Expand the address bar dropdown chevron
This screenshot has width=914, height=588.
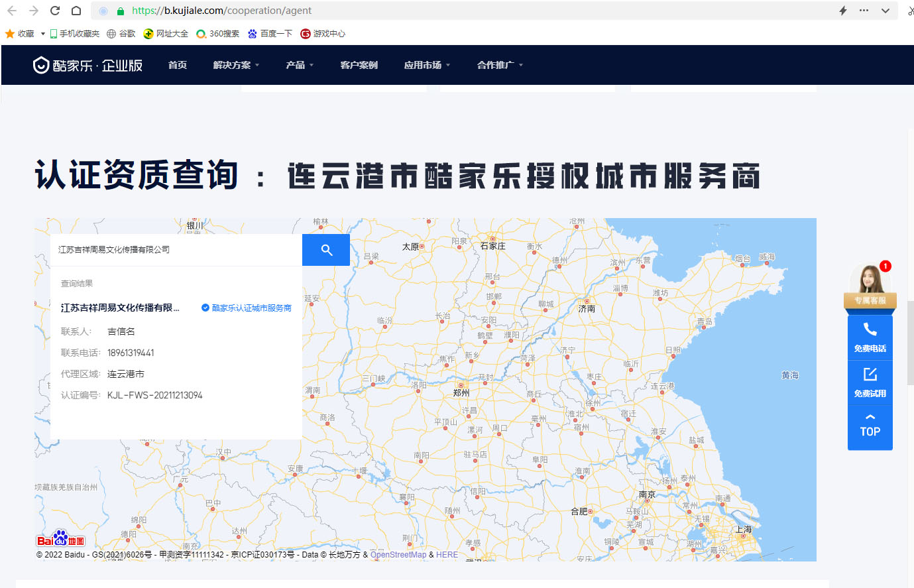pos(885,11)
